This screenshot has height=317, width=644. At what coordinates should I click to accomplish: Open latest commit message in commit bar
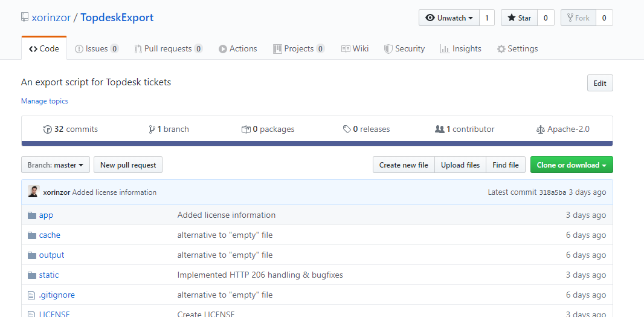coord(114,192)
